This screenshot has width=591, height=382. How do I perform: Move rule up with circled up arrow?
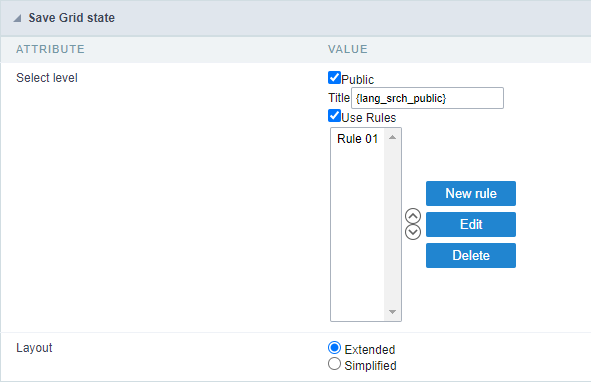413,216
